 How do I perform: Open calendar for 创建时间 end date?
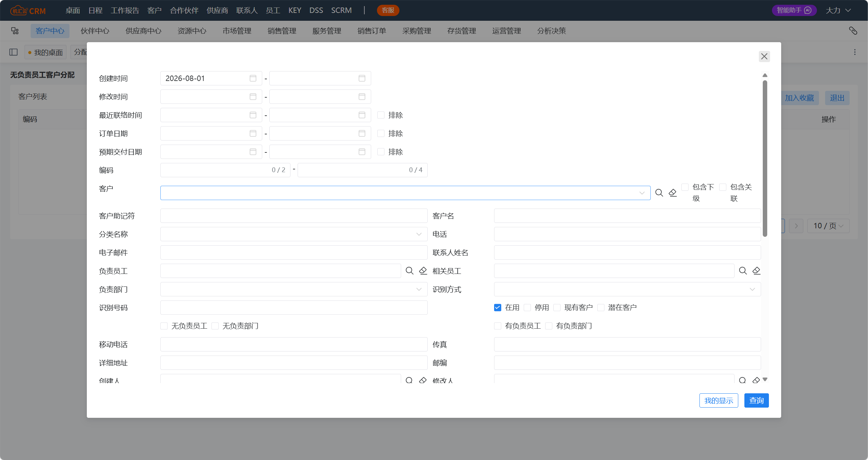pyautogui.click(x=362, y=78)
